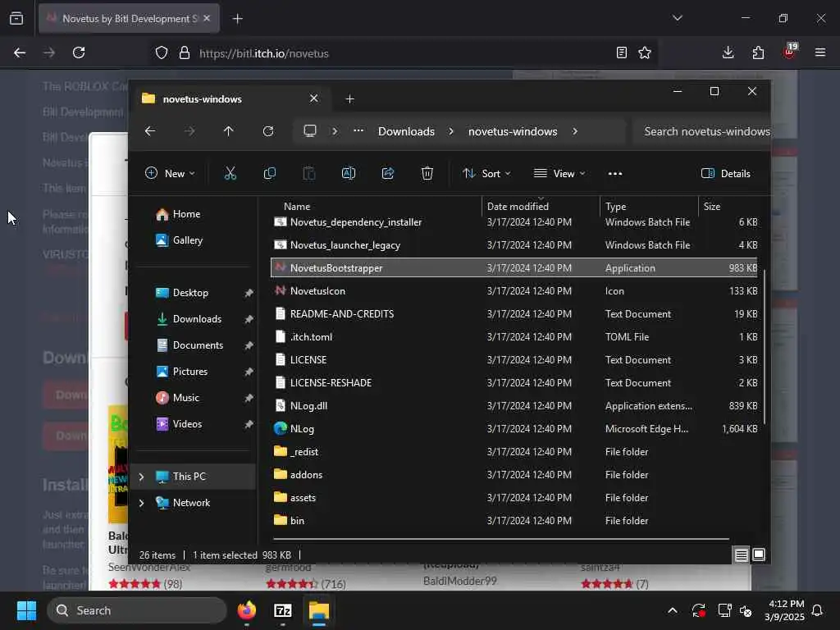Show site security lock information
Viewport: 840px width, 630px height.
tap(185, 53)
